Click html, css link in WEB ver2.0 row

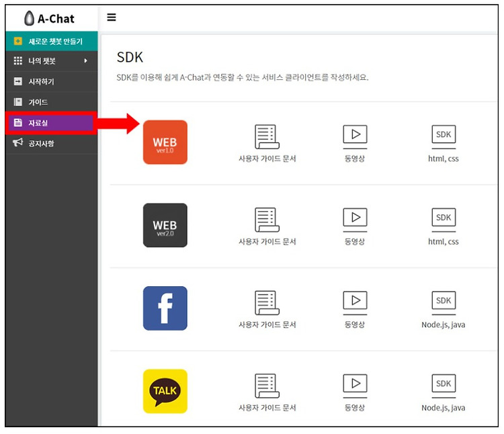[x=444, y=242]
